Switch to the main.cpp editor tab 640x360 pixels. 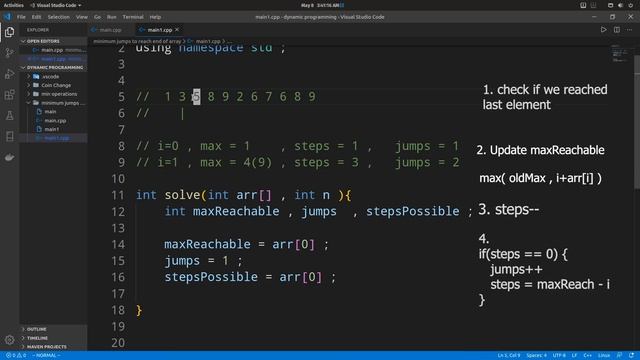click(111, 30)
